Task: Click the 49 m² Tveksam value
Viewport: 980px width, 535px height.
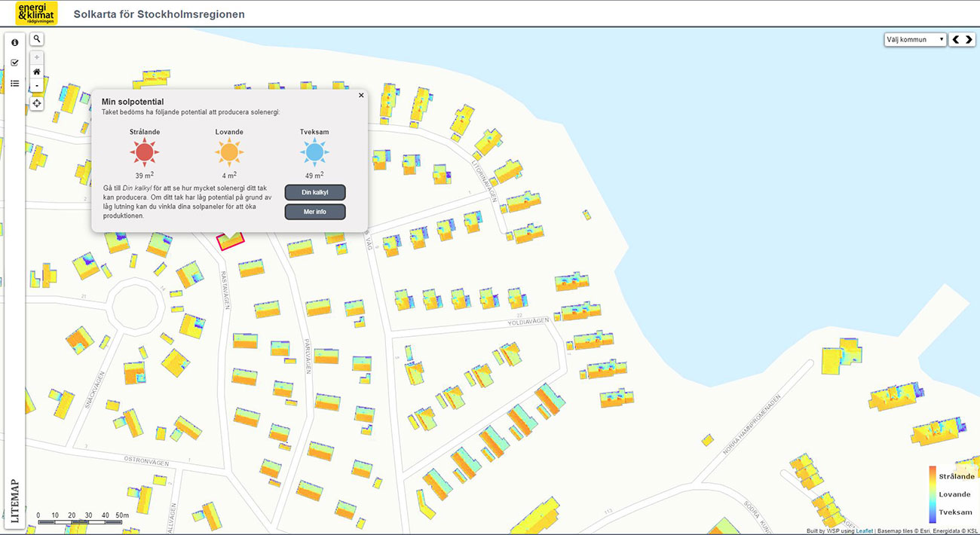Action: 314,176
